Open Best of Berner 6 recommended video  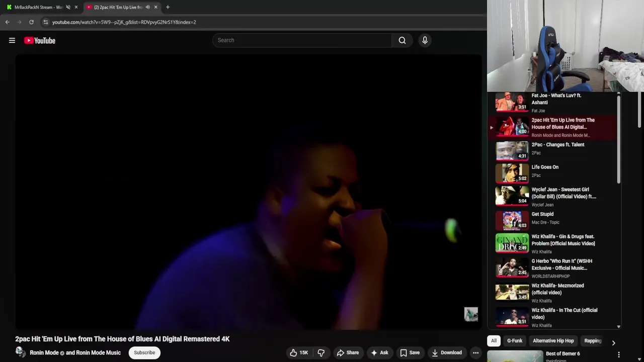click(515, 356)
